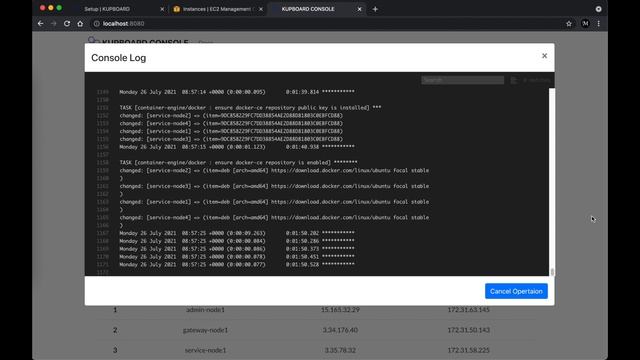This screenshot has width=640, height=360.
Task: Click the Cancel Opertaion button
Action: tap(516, 291)
